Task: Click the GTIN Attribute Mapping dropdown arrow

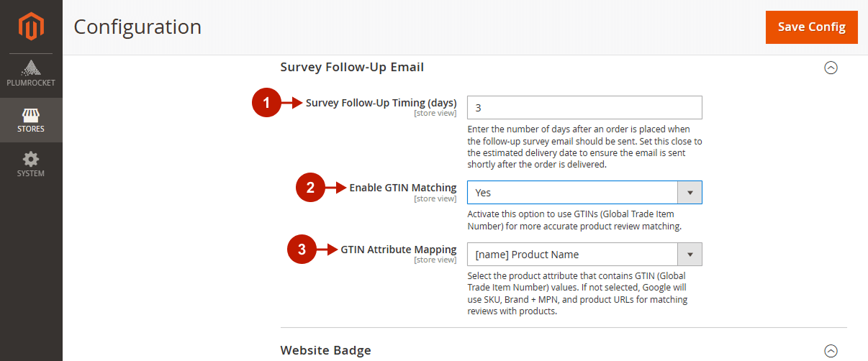Action: pyautogui.click(x=690, y=255)
